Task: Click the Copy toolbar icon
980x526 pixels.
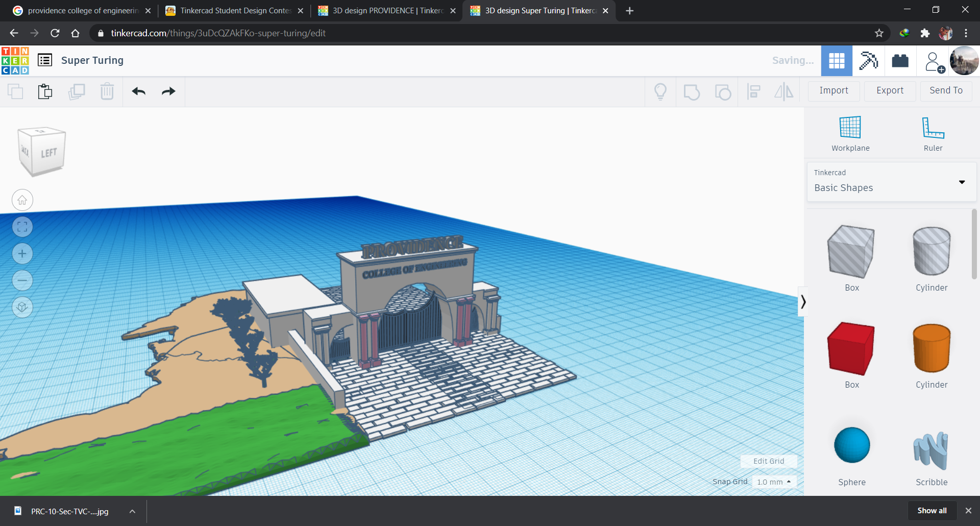Action: 15,91
